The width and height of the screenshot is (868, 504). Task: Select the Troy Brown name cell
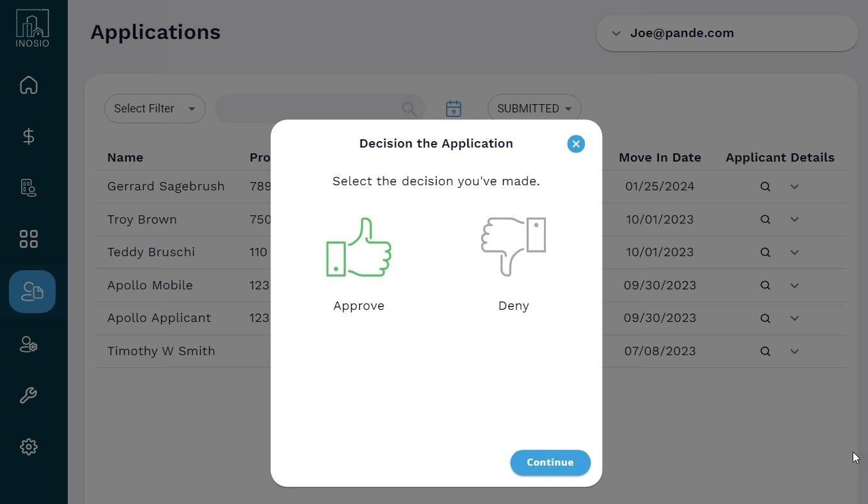pyautogui.click(x=142, y=219)
